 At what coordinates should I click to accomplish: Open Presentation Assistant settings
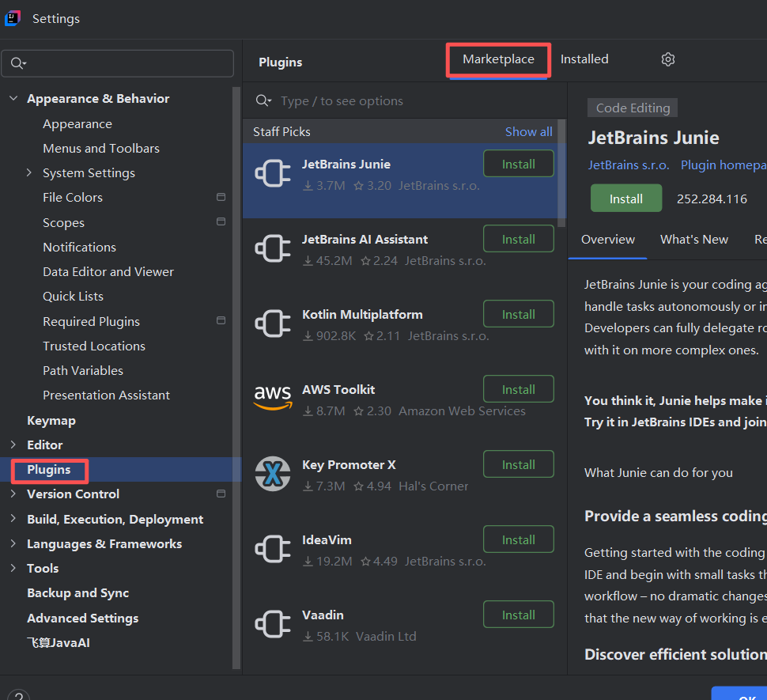pyautogui.click(x=106, y=395)
